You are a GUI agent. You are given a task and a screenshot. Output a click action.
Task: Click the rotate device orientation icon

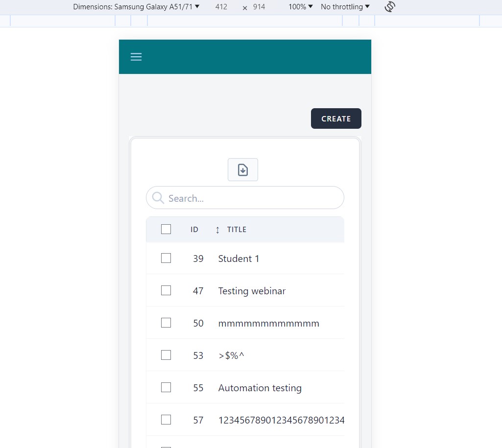pos(390,7)
